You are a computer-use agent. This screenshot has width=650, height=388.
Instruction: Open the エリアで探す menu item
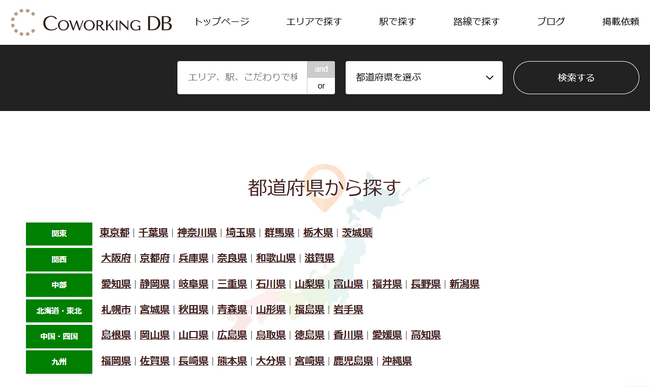pyautogui.click(x=314, y=22)
